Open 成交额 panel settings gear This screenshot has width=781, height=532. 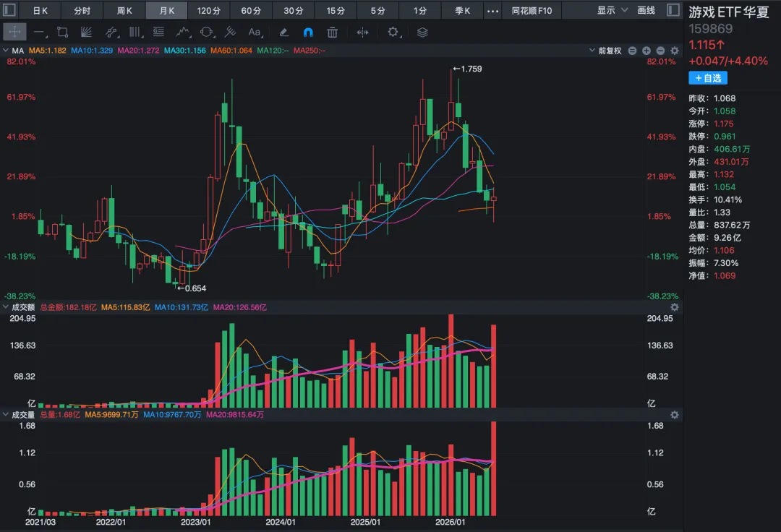(x=675, y=307)
